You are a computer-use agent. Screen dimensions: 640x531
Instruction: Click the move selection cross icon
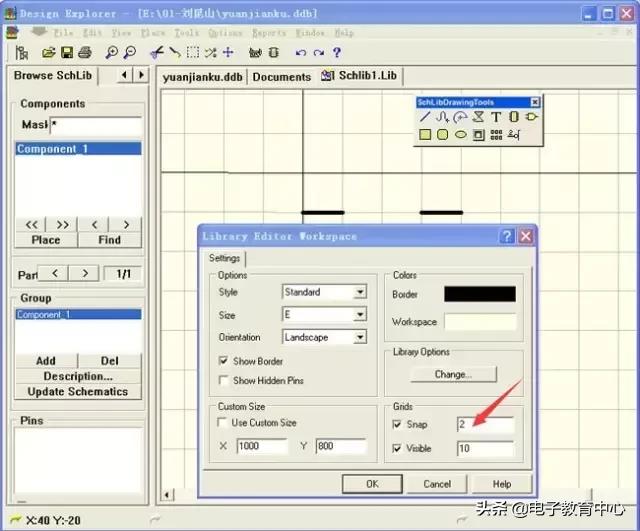click(x=228, y=52)
